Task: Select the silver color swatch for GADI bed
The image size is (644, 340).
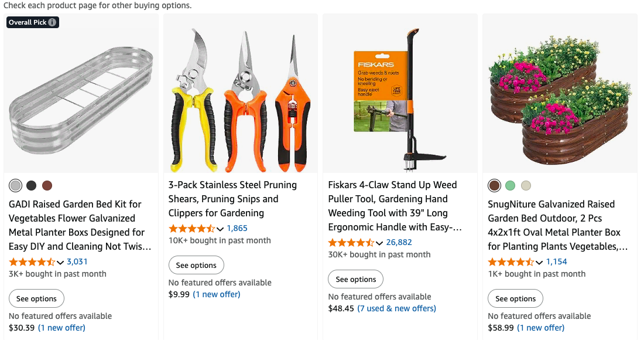Action: [16, 185]
